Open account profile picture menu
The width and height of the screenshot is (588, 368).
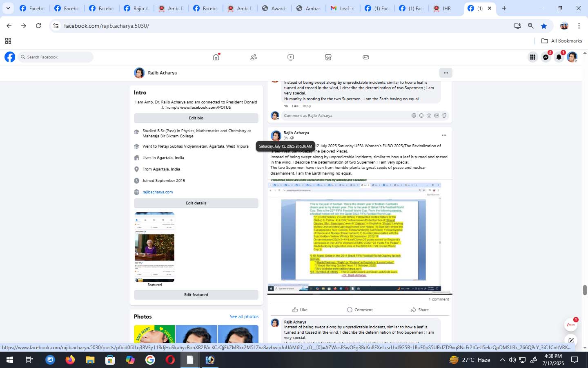[572, 57]
